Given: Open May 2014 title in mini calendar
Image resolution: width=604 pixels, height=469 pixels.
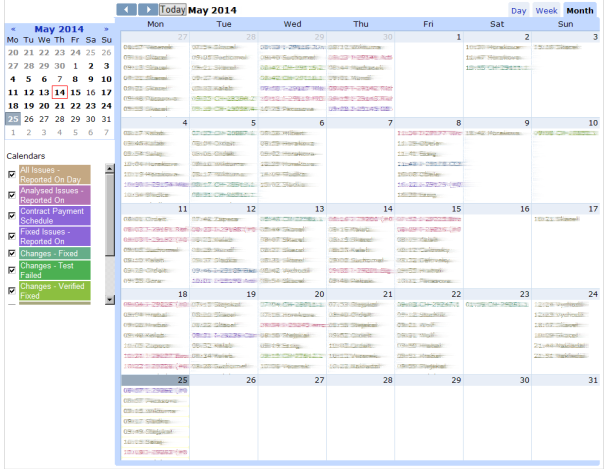Looking at the screenshot, I should [x=59, y=29].
